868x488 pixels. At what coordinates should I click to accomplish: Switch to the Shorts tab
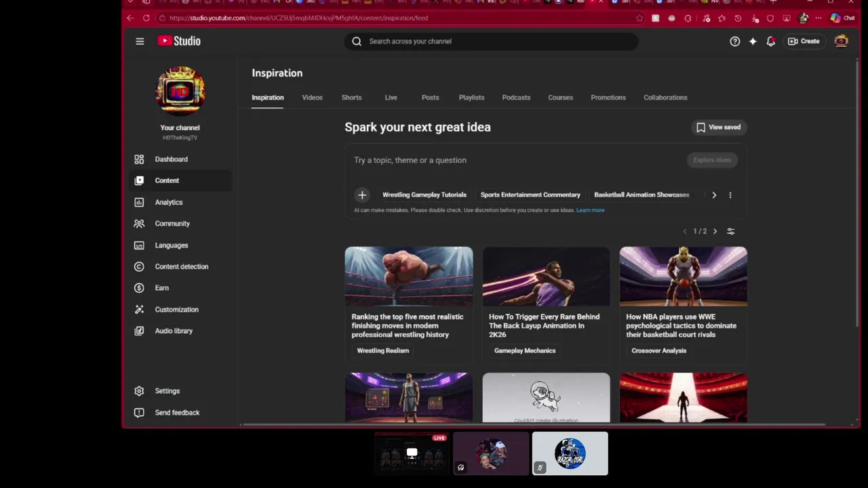click(x=351, y=98)
